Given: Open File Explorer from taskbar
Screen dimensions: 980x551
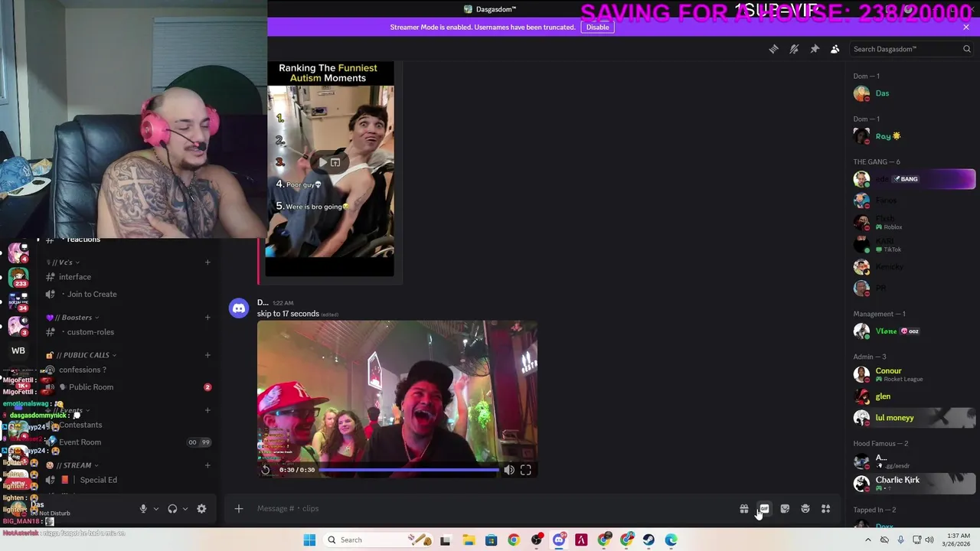Looking at the screenshot, I should [469, 540].
